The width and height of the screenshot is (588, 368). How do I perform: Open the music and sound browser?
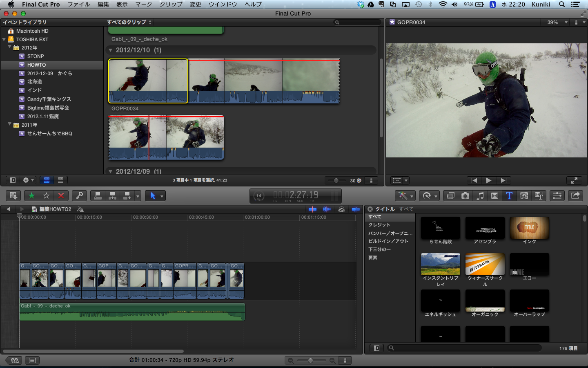tap(480, 196)
